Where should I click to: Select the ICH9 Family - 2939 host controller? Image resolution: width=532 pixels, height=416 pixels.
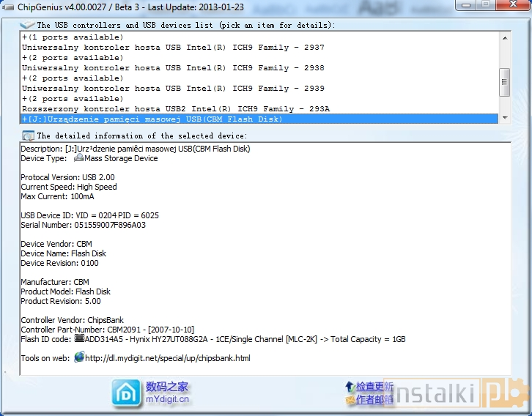[173, 89]
